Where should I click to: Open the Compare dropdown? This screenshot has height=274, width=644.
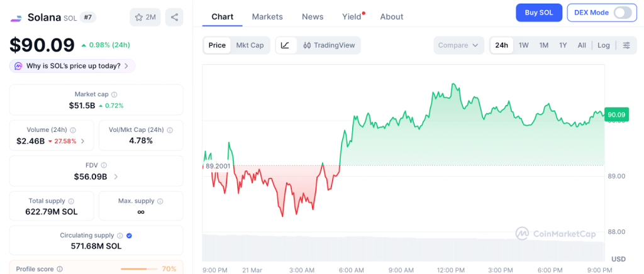[458, 45]
